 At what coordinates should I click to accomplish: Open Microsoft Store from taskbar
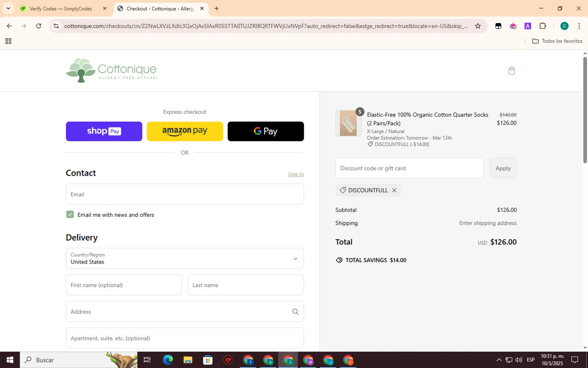coord(208,360)
